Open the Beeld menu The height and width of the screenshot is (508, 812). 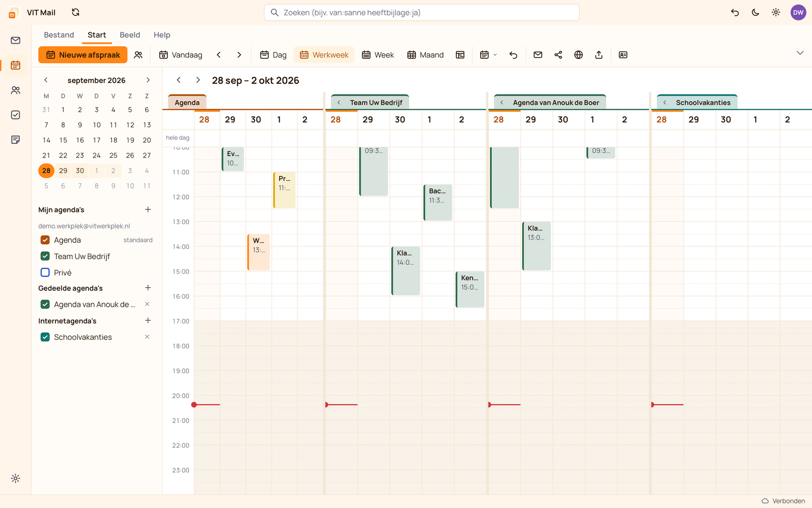130,35
